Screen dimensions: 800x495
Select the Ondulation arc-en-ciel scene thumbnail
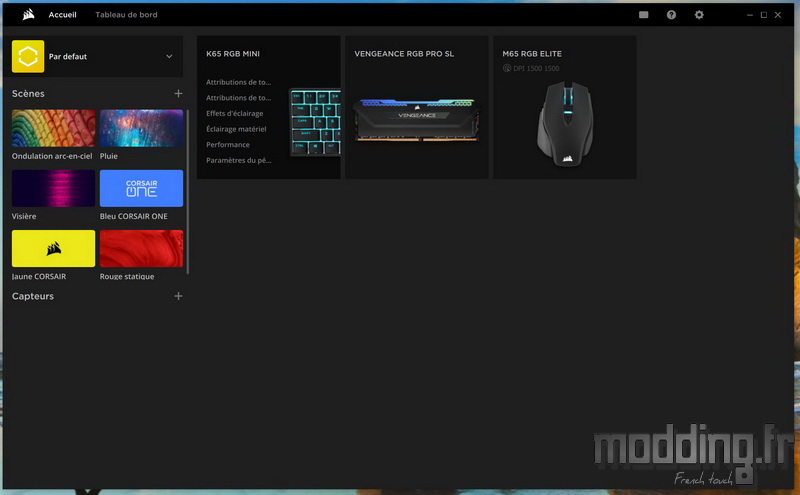tap(53, 128)
